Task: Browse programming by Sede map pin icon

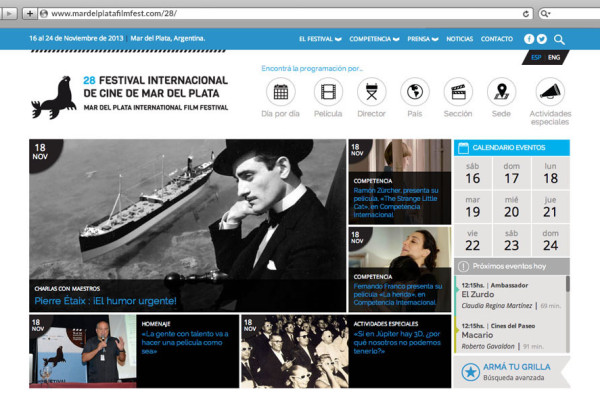Action: pos(501,92)
